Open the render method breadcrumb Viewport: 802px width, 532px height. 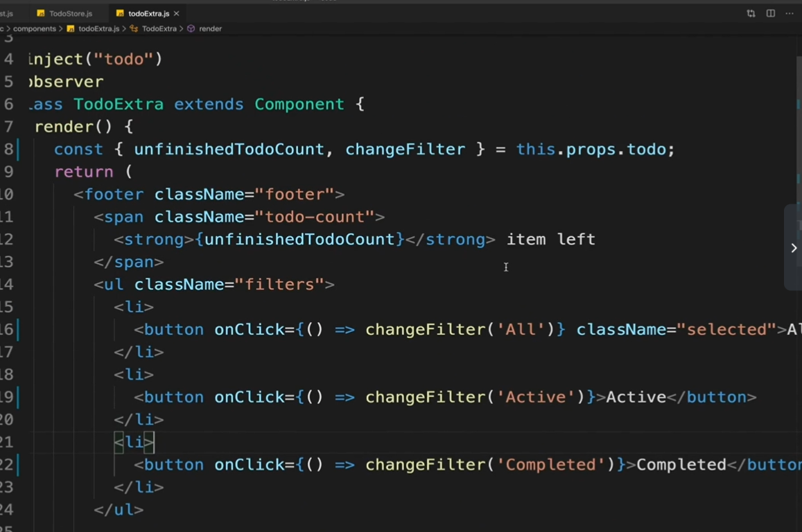210,28
